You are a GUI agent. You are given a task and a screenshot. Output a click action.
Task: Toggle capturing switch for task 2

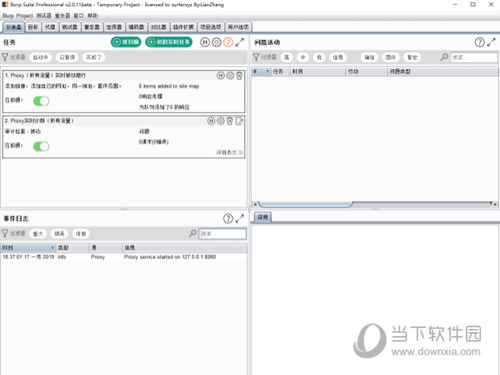click(x=41, y=146)
